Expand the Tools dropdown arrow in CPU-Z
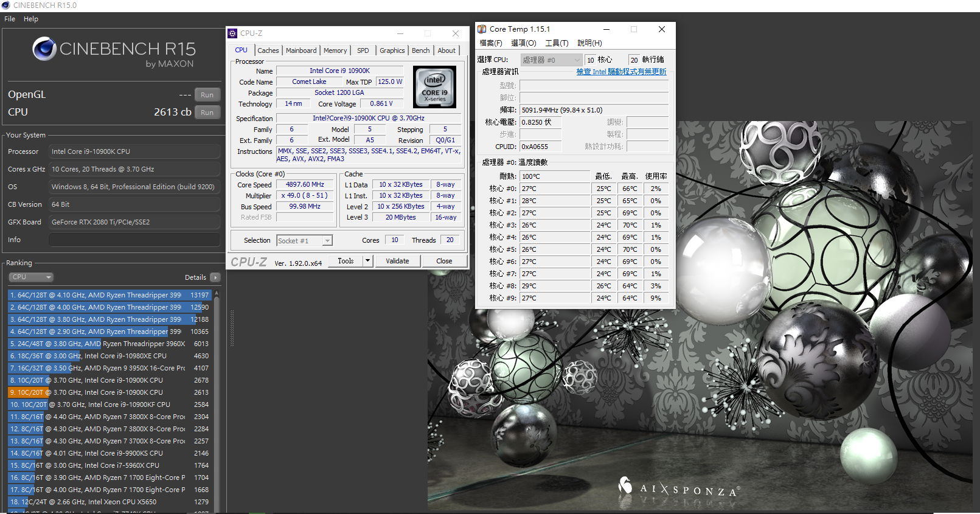Viewport: 980px width, 514px height. point(367,261)
